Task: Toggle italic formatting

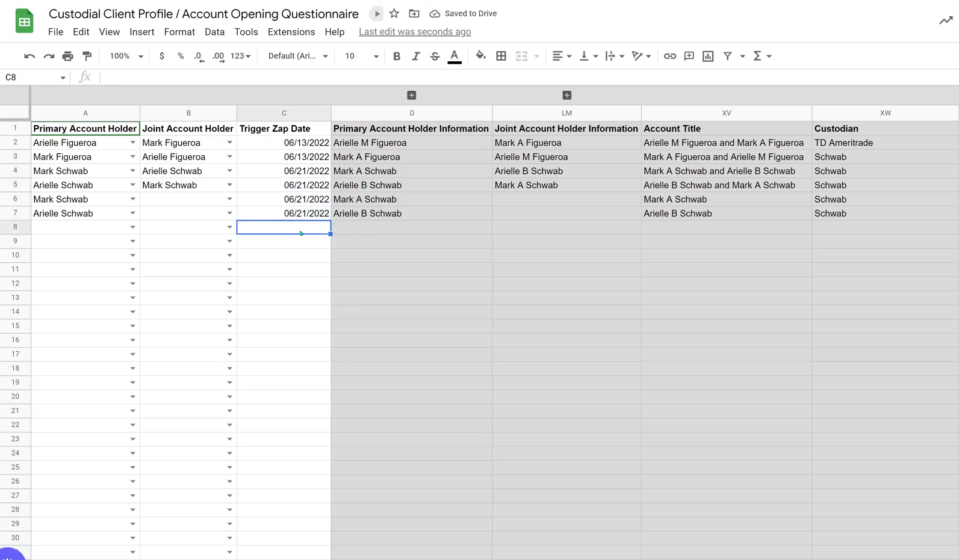Action: pos(415,56)
